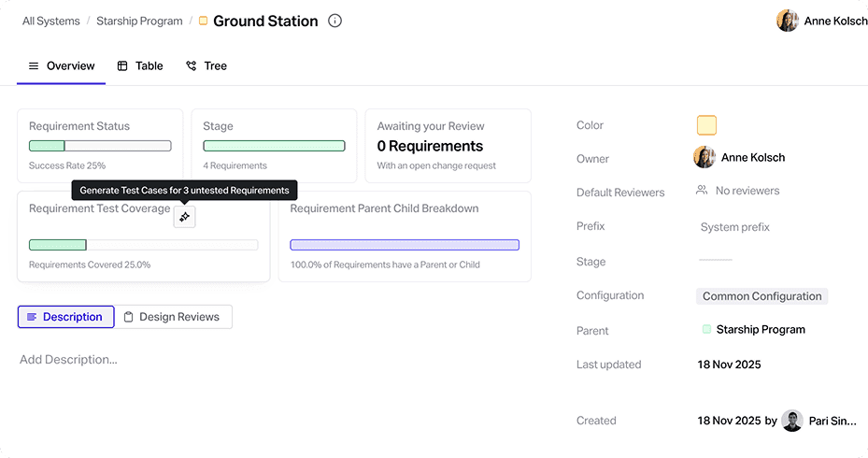
Task: Click the reviewers people icon
Action: 702,191
